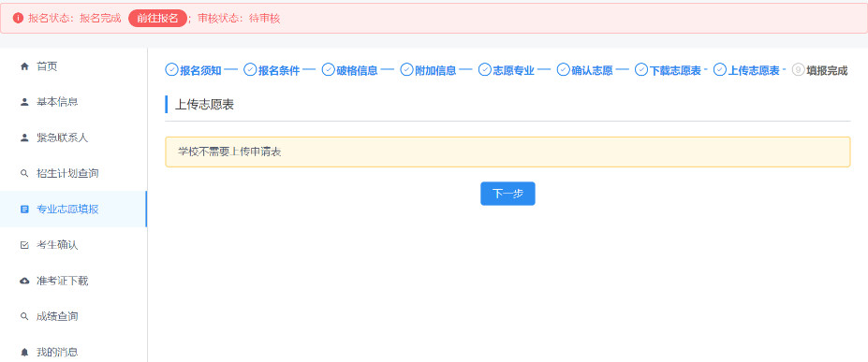This screenshot has width=868, height=362.
Task: Click the check icon of step 下载志愿表
Action: click(x=641, y=69)
